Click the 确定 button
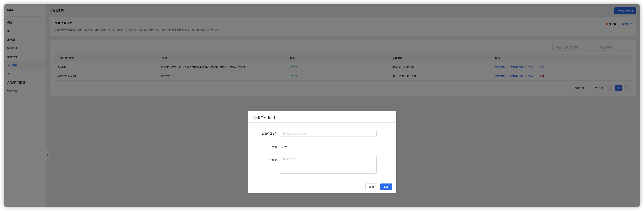The width and height of the screenshot is (644, 211). point(386,187)
